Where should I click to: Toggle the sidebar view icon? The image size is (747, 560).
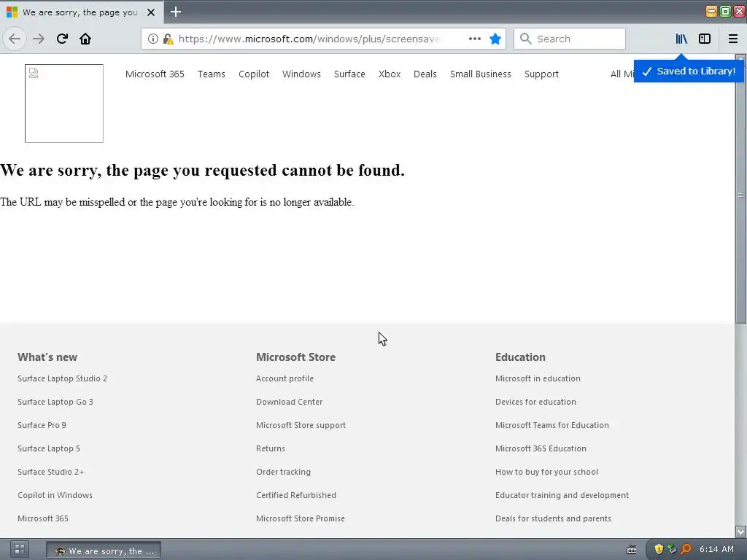705,39
